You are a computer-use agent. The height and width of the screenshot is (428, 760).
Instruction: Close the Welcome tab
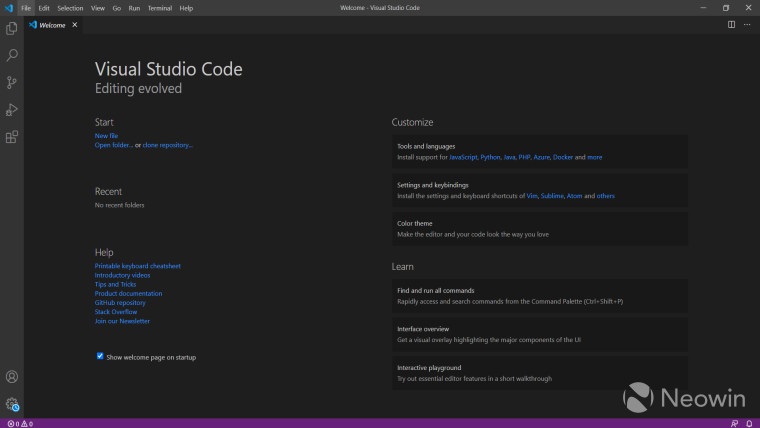[74, 24]
